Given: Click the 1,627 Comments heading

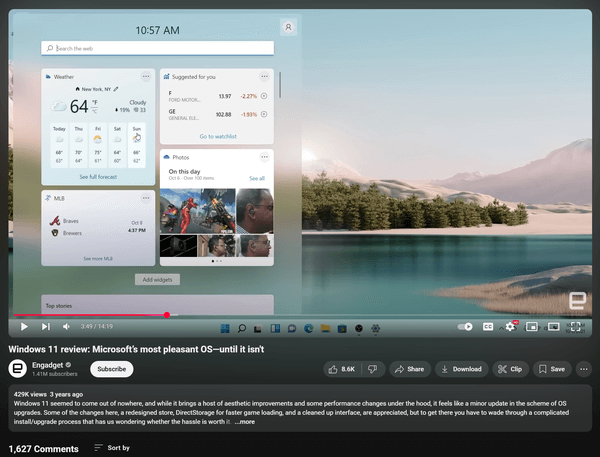Looking at the screenshot, I should (x=44, y=449).
